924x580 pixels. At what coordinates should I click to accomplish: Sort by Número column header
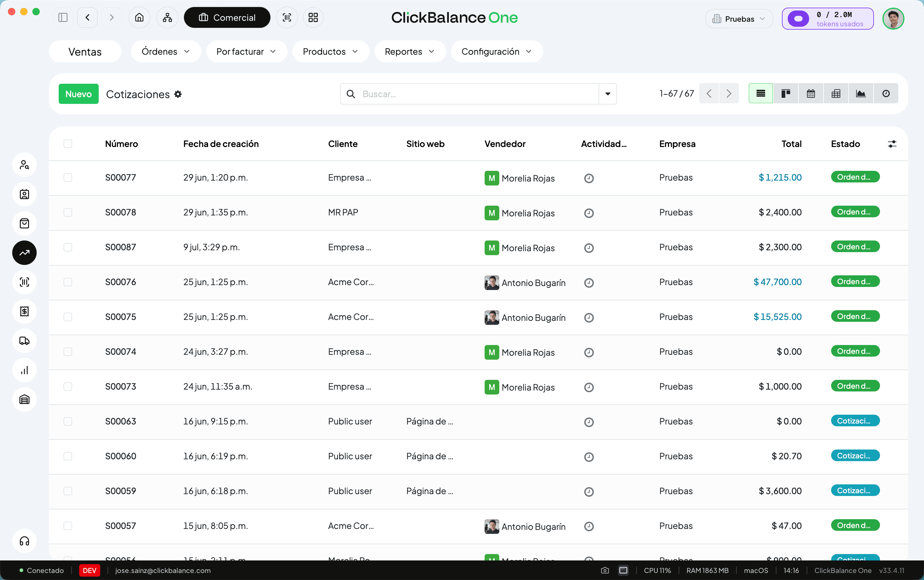[122, 144]
